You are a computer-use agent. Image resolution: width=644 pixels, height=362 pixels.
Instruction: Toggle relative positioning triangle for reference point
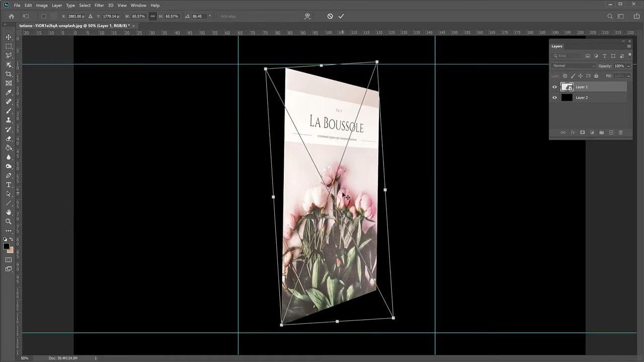(91, 16)
